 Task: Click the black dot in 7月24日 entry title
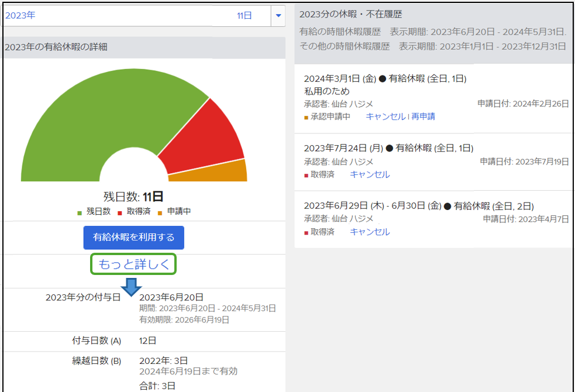click(x=390, y=148)
